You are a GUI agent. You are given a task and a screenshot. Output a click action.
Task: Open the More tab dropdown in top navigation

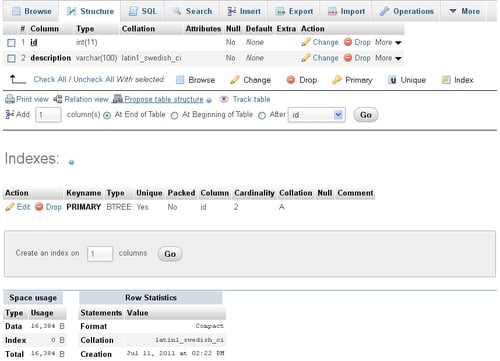[465, 11]
